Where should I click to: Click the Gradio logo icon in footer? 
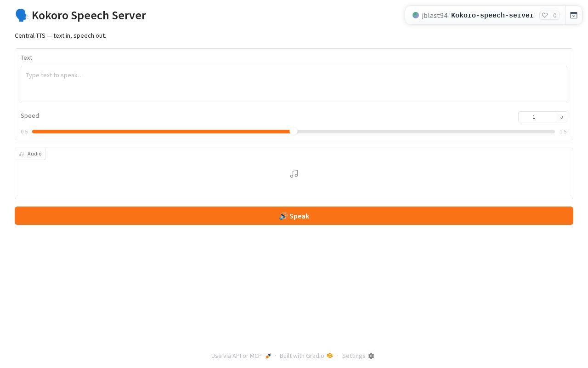(x=330, y=356)
